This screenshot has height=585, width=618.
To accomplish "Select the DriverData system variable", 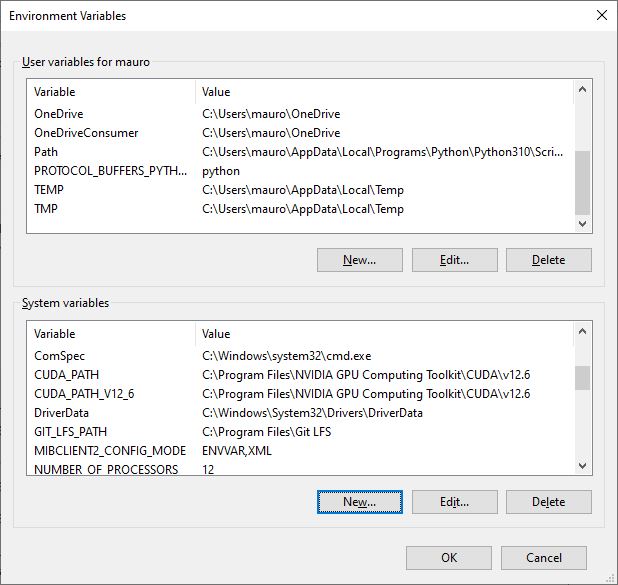I will coord(300,413).
